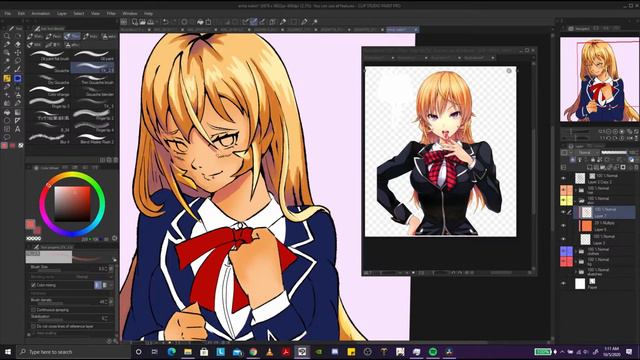Image resolution: width=640 pixels, height=360 pixels.
Task: Choose the blue highlighted tool icon
Action: (x=18, y=78)
